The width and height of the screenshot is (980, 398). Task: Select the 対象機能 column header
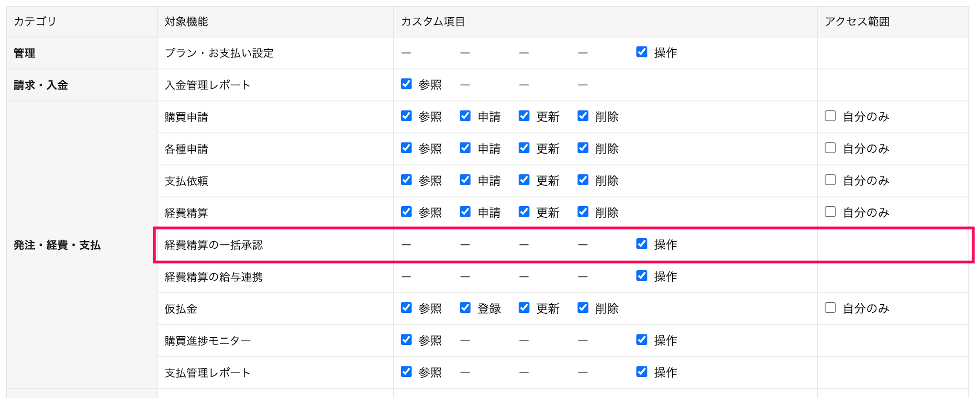point(276,22)
